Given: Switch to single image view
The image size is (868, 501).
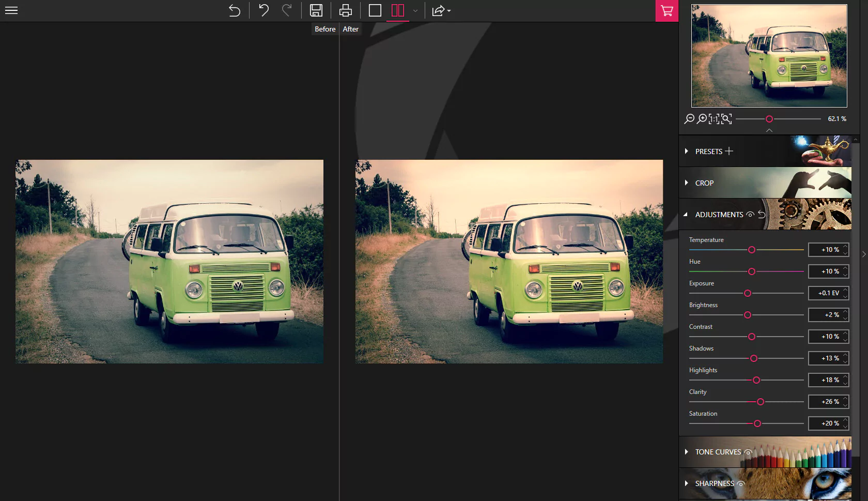Looking at the screenshot, I should click(374, 10).
